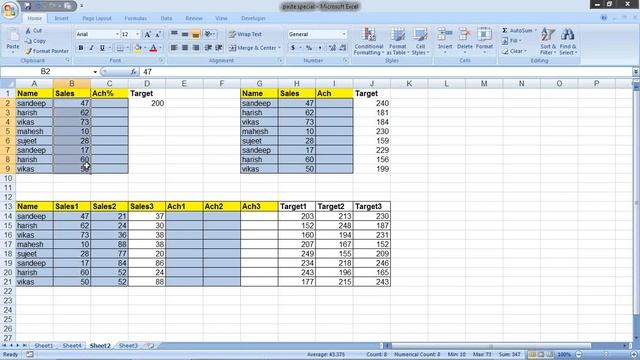Image resolution: width=640 pixels, height=360 pixels.
Task: Open Find & Select binoculars
Action: click(568, 41)
